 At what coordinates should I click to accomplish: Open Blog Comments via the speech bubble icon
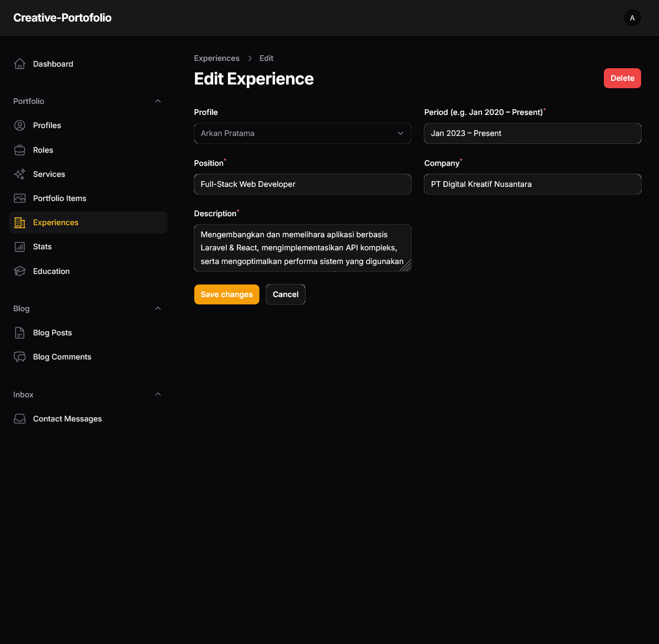click(19, 356)
